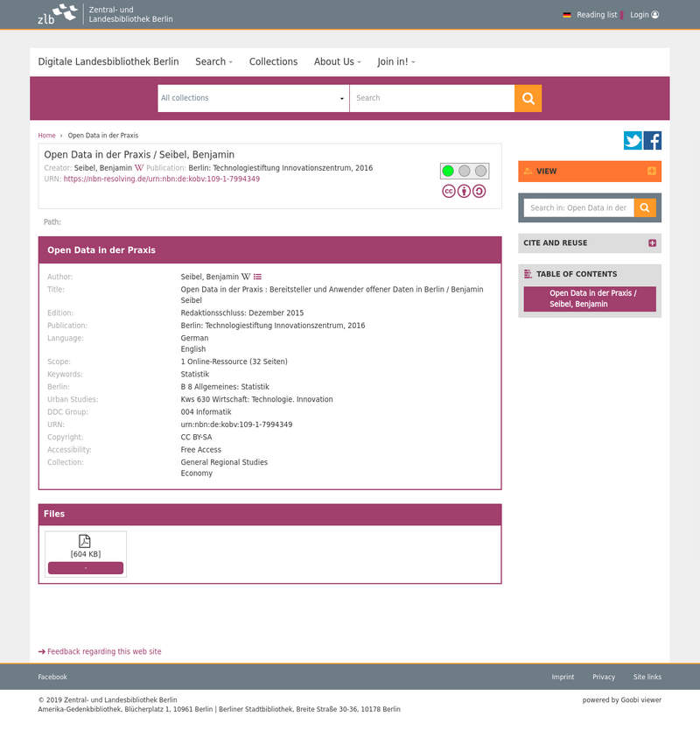Click the green access status light
This screenshot has width=700, height=737.
[448, 171]
